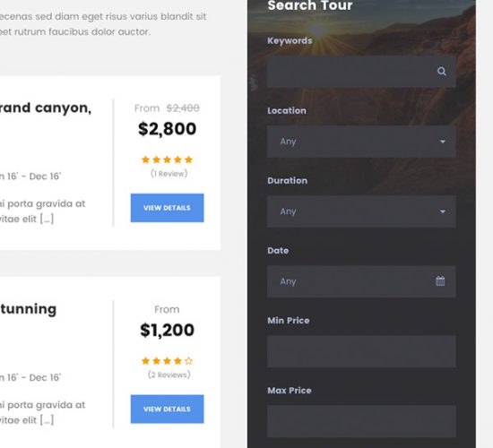Click the $2,800 price text
This screenshot has width=493, height=448.
pyautogui.click(x=167, y=129)
